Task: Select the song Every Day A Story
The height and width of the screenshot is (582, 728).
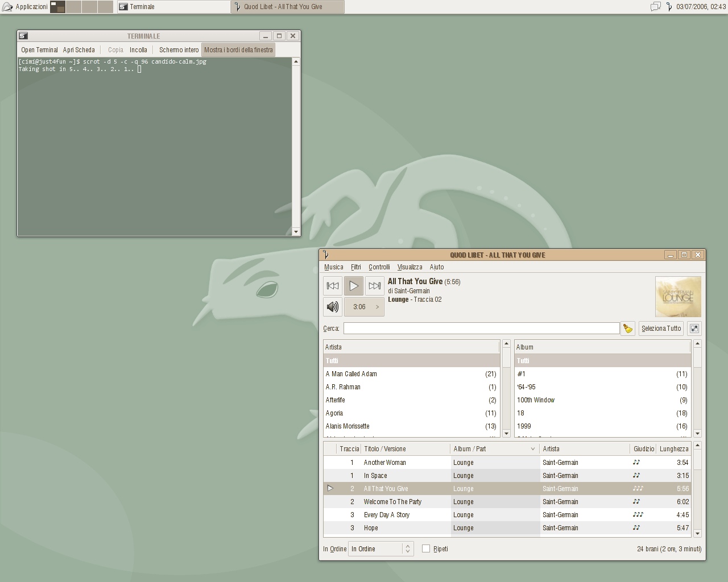Action: click(507, 515)
